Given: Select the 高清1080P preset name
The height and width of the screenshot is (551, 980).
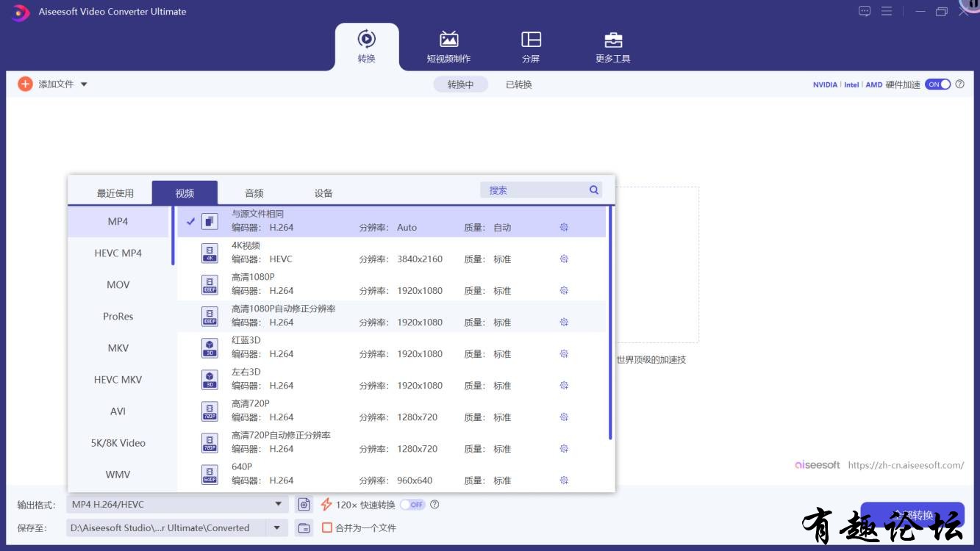Looking at the screenshot, I should [x=253, y=277].
